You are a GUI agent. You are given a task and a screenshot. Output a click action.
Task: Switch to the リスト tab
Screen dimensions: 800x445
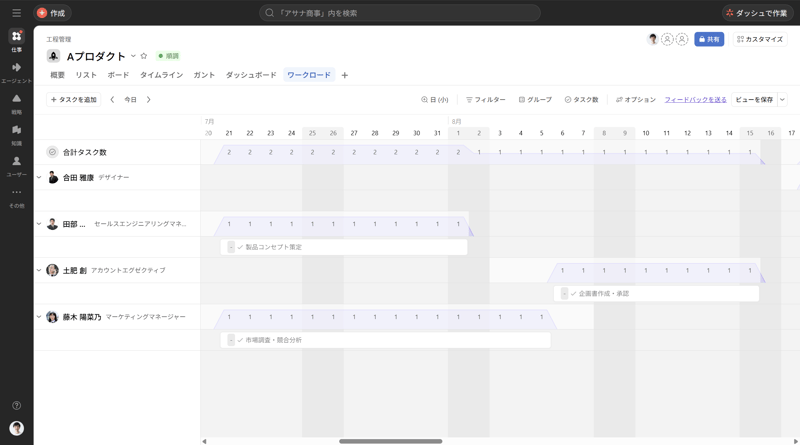86,75
